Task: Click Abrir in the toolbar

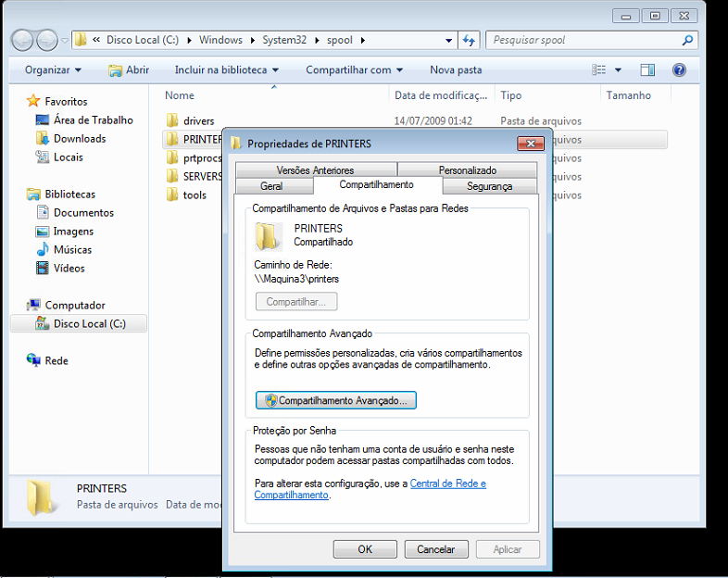Action: pos(129,70)
